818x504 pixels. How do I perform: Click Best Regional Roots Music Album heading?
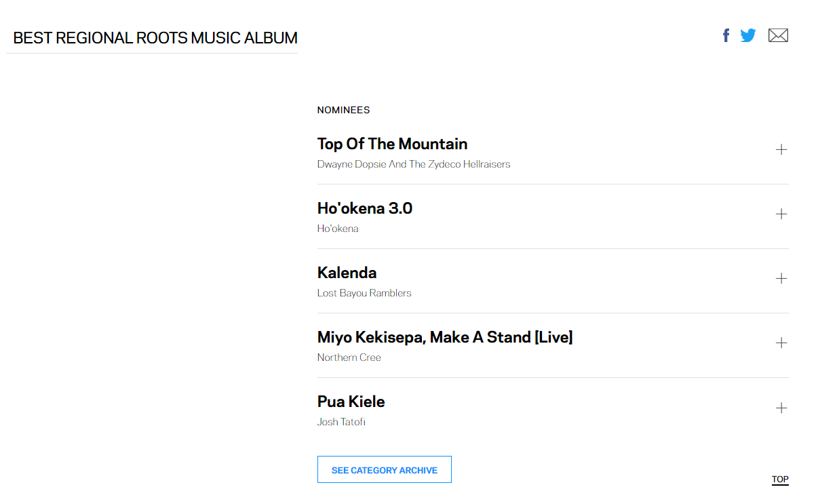pyautogui.click(x=155, y=38)
